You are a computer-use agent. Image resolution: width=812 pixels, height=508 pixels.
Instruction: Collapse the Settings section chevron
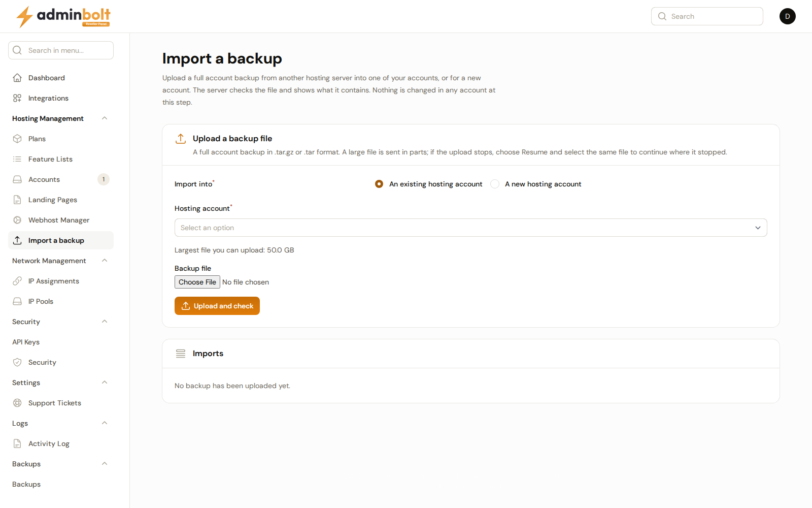pos(105,383)
